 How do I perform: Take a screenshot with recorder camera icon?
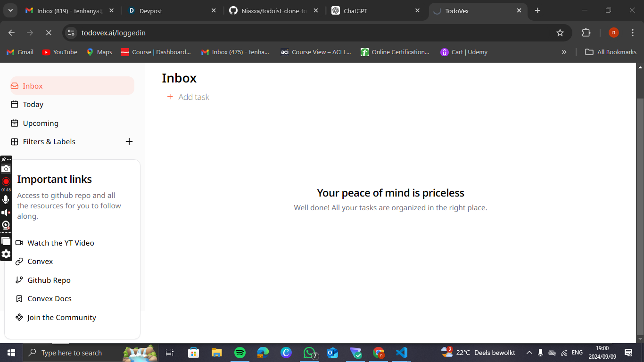(x=6, y=169)
